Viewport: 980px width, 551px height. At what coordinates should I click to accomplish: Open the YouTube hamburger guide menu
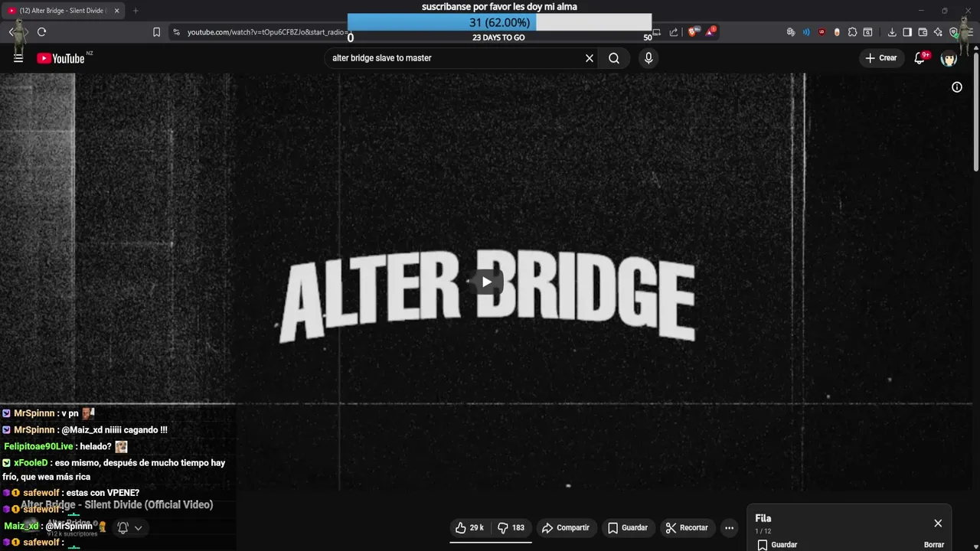(x=18, y=58)
